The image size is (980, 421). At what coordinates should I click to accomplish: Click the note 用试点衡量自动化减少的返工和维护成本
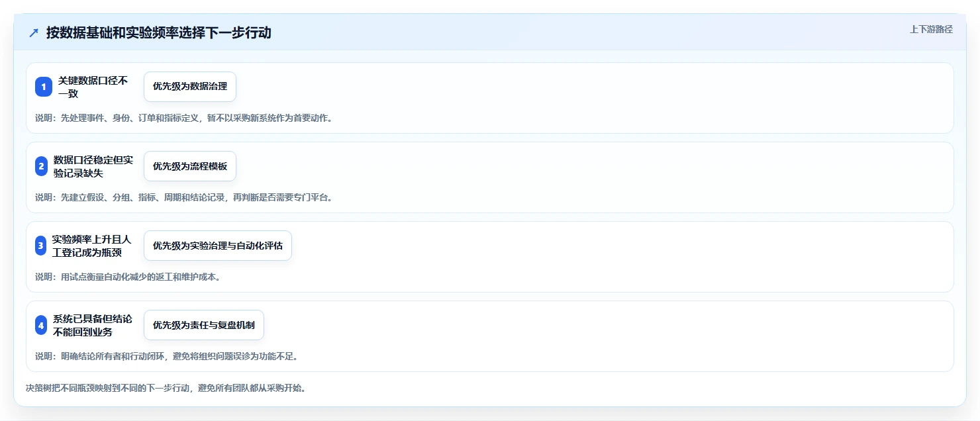tap(128, 277)
